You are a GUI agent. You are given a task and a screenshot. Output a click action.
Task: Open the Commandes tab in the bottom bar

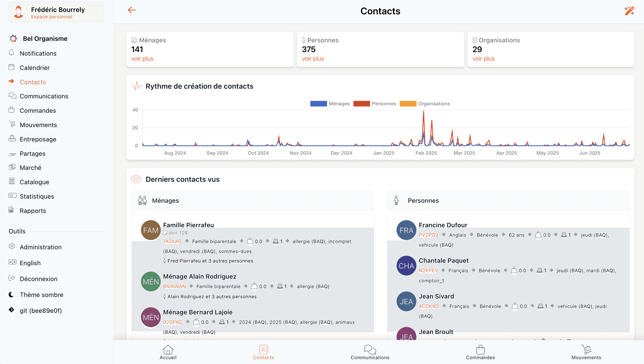click(x=480, y=353)
